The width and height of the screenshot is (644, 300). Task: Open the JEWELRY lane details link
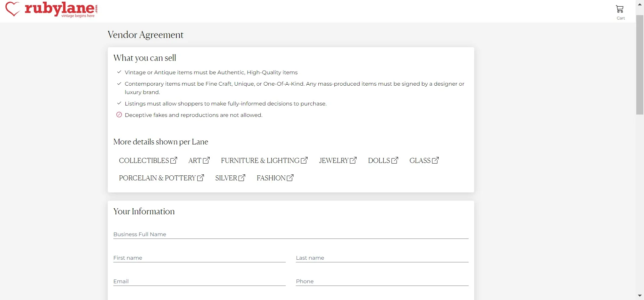pyautogui.click(x=338, y=161)
